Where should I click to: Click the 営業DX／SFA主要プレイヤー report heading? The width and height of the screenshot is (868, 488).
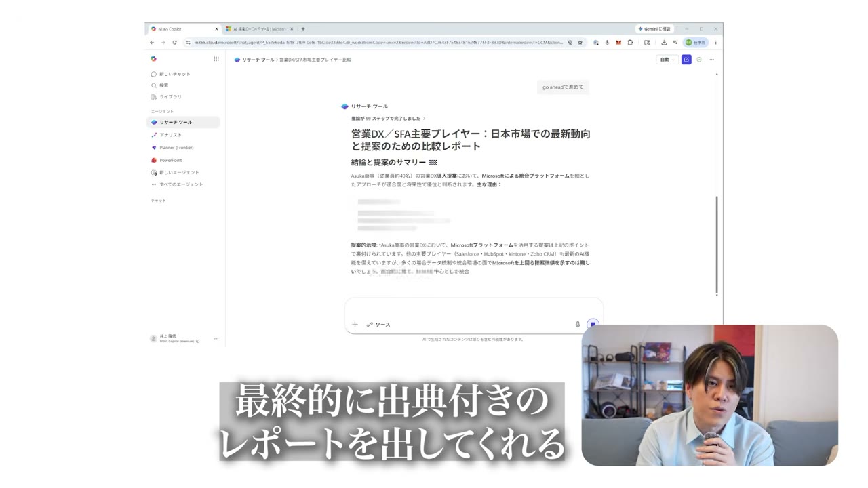[x=471, y=140]
